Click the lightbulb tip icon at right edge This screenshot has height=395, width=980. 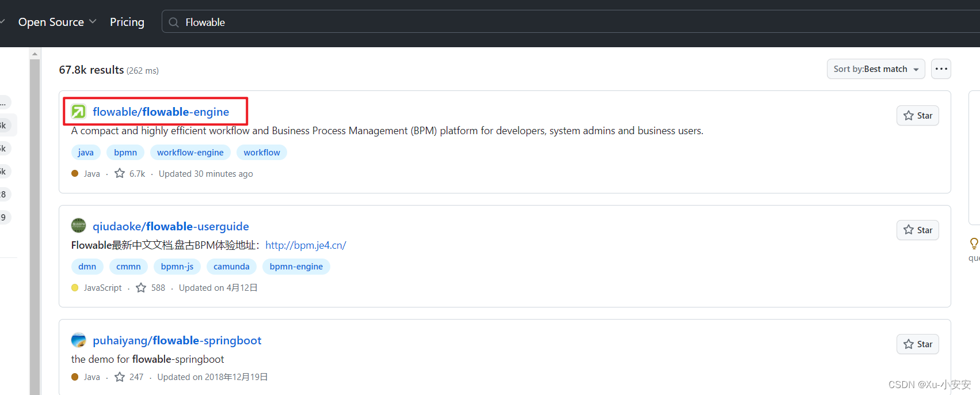pyautogui.click(x=974, y=243)
